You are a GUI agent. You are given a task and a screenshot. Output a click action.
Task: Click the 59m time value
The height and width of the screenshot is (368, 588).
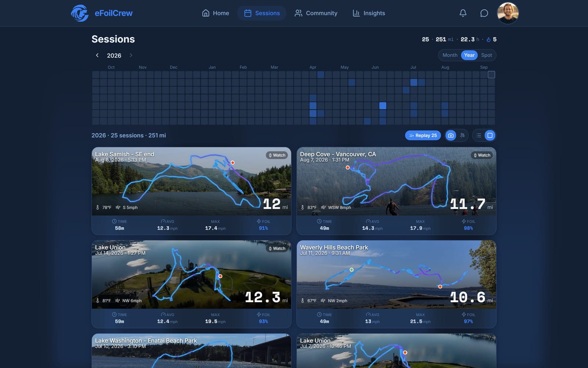pyautogui.click(x=119, y=322)
